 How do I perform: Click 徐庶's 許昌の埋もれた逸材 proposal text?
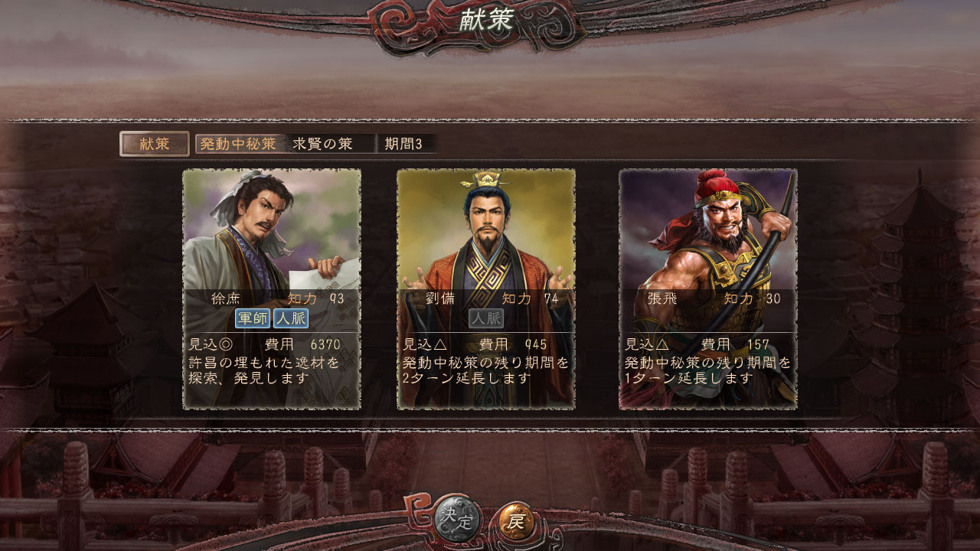[x=264, y=370]
